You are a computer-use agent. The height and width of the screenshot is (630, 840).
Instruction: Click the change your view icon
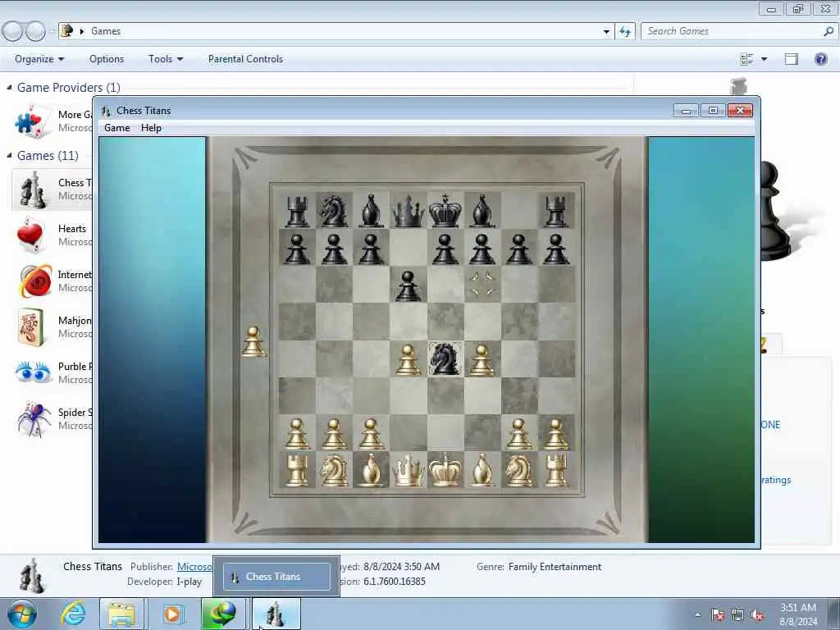point(746,59)
